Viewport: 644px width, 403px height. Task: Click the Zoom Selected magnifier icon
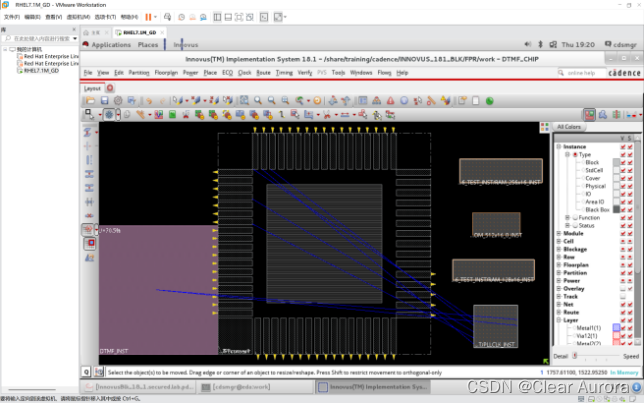pos(285,101)
